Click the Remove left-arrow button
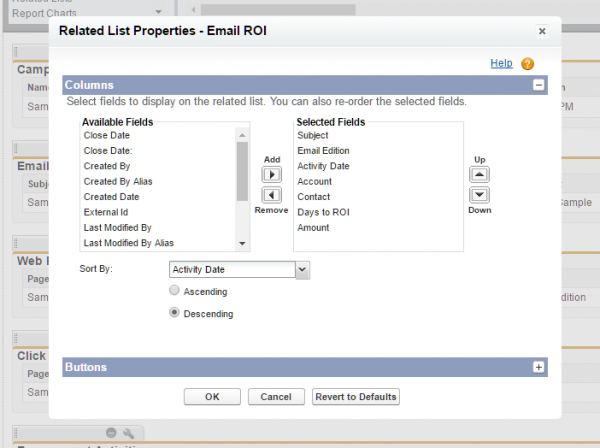This screenshot has width=600, height=448. tap(271, 194)
